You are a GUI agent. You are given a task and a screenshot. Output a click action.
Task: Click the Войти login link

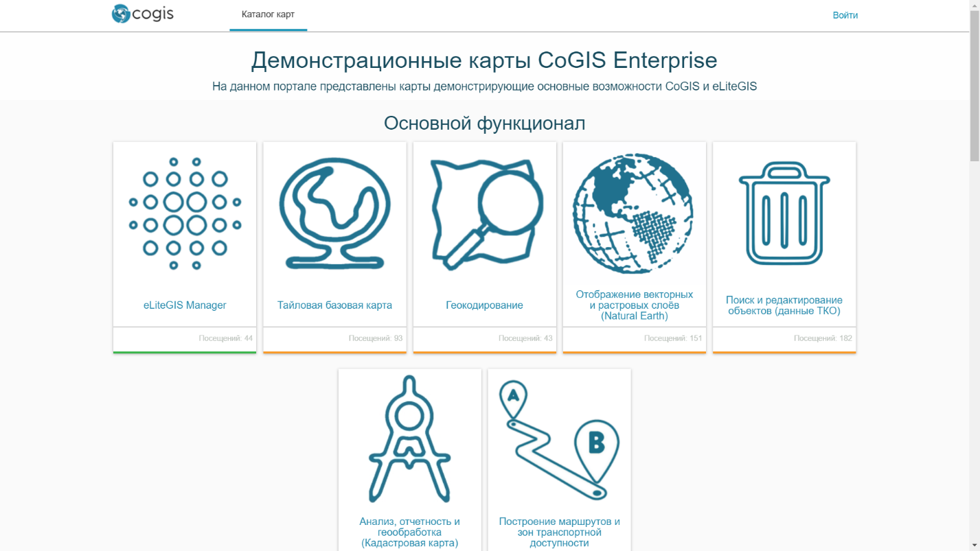point(845,15)
